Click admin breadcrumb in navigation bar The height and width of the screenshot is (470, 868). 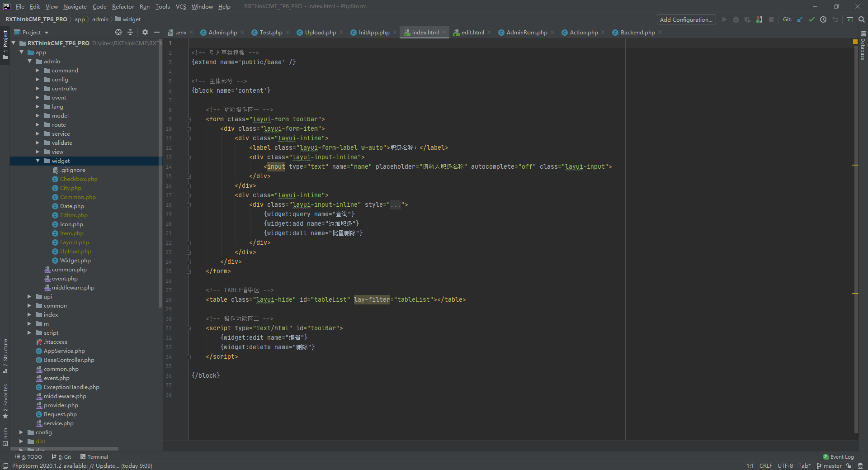click(x=100, y=19)
